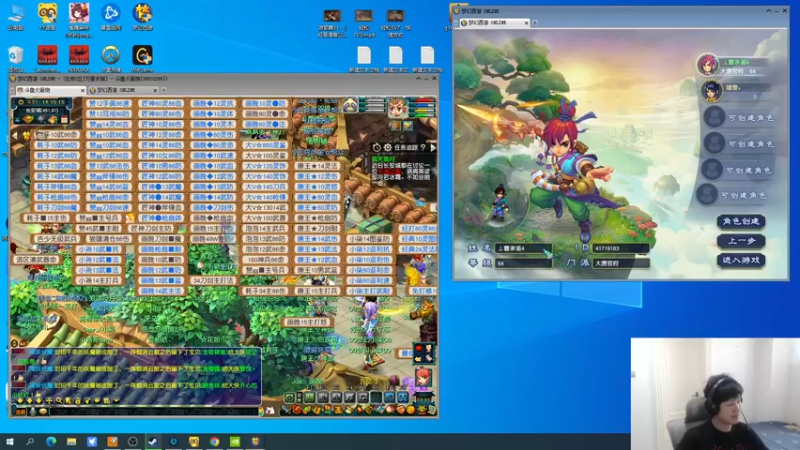Click the character name field on login screen
The image size is (800, 450).
[522, 248]
